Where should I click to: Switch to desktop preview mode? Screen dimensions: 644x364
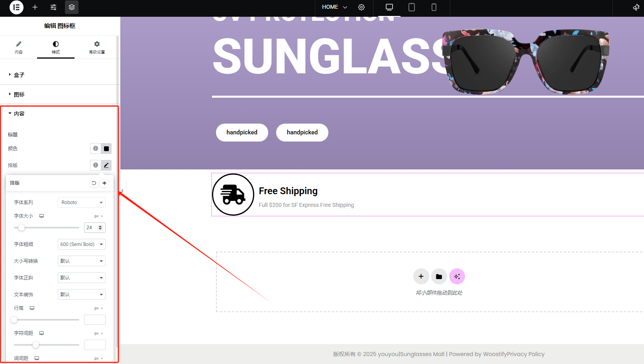[389, 7]
